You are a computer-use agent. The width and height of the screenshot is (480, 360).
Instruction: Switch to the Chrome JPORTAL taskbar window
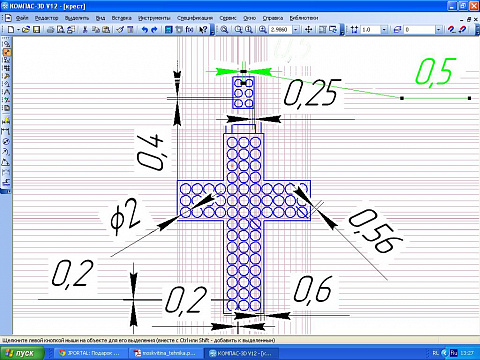pos(91,353)
